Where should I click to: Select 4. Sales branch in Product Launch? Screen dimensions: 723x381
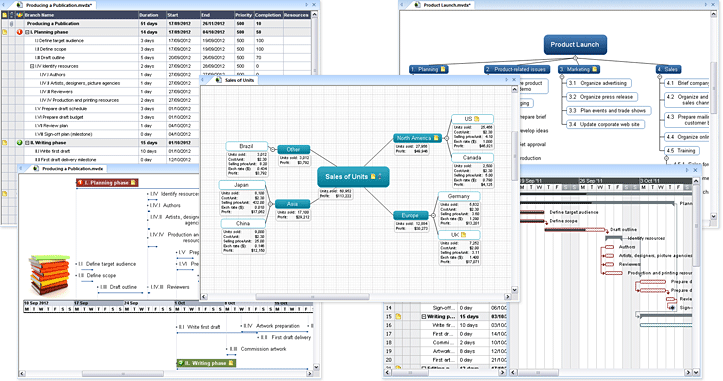tap(669, 69)
